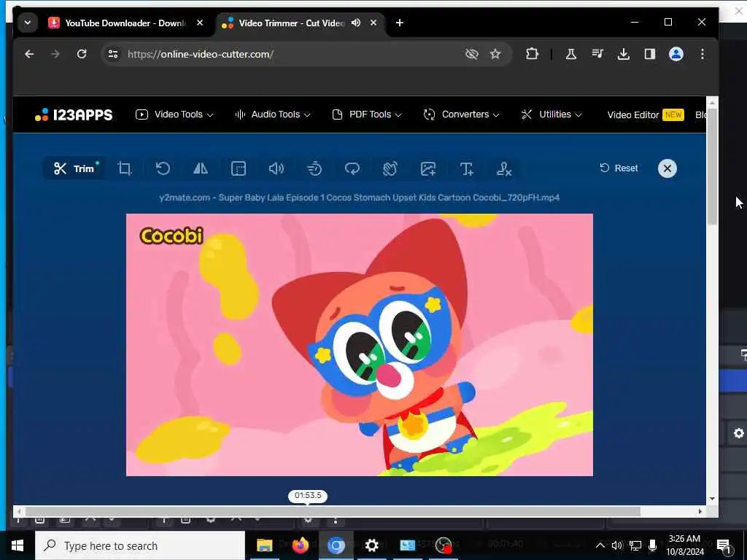Close the YouTube Downloader tab

pos(200,23)
